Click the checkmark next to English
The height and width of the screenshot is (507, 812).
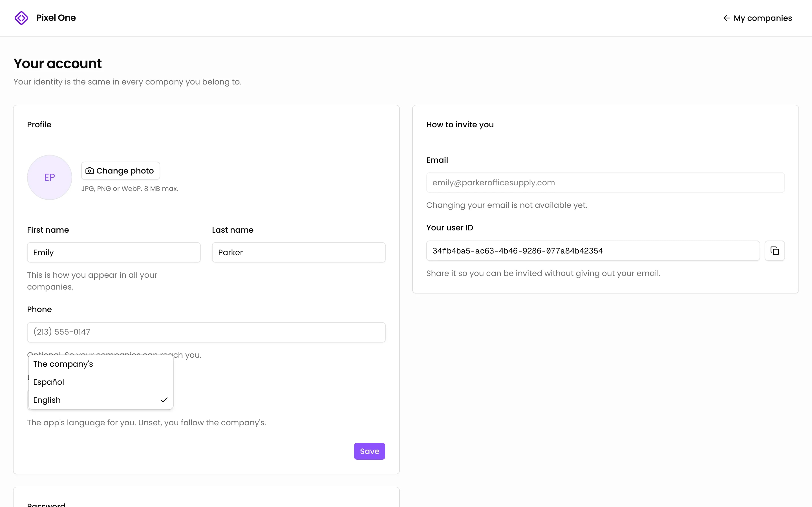pyautogui.click(x=164, y=400)
